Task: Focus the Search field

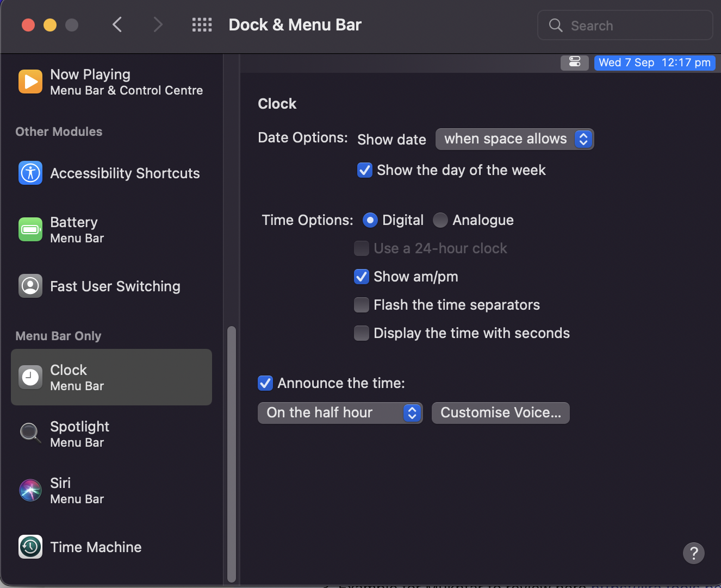Action: tap(625, 25)
